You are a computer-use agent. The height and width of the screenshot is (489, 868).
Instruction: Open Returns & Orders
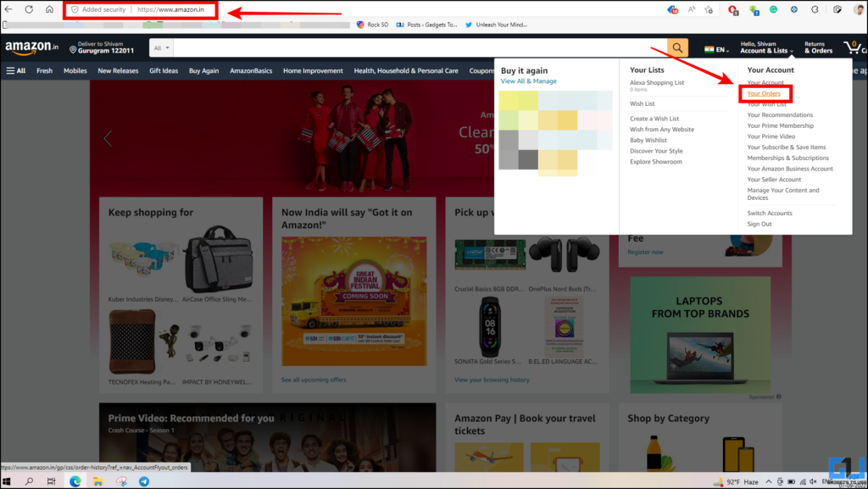point(818,47)
